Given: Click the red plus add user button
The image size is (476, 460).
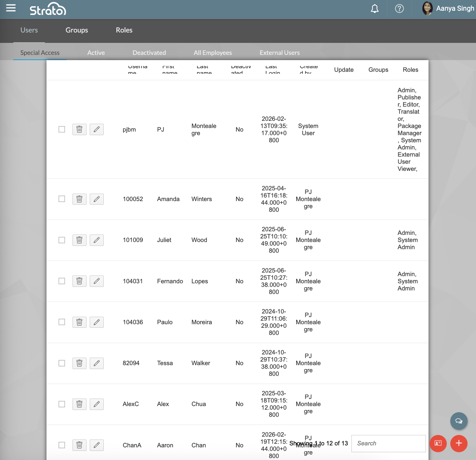Looking at the screenshot, I should click(459, 443).
